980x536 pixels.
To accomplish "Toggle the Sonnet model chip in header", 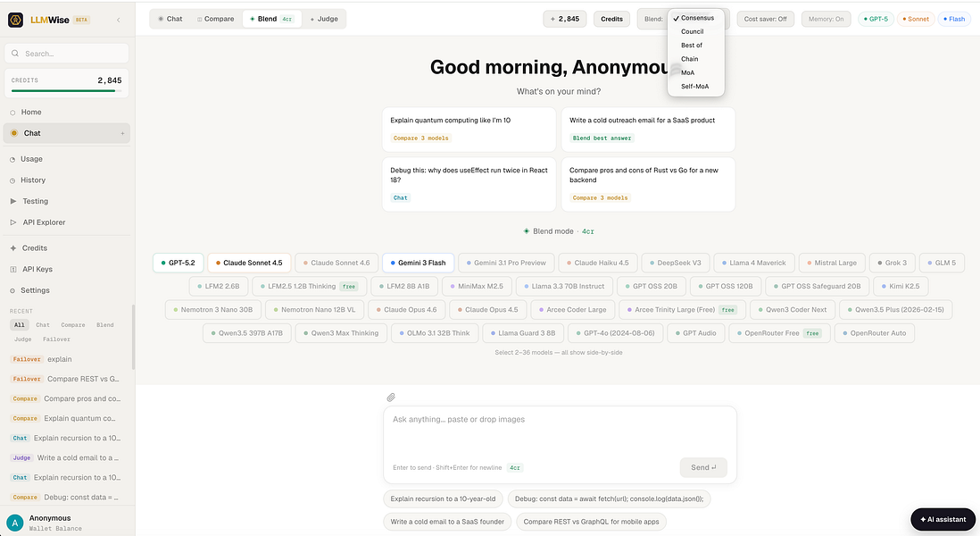I will coord(916,19).
